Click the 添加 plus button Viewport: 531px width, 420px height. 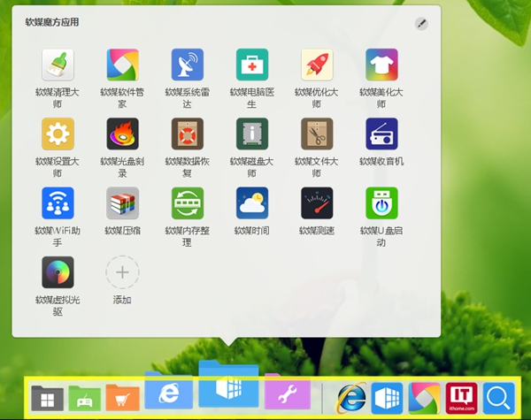(x=122, y=272)
